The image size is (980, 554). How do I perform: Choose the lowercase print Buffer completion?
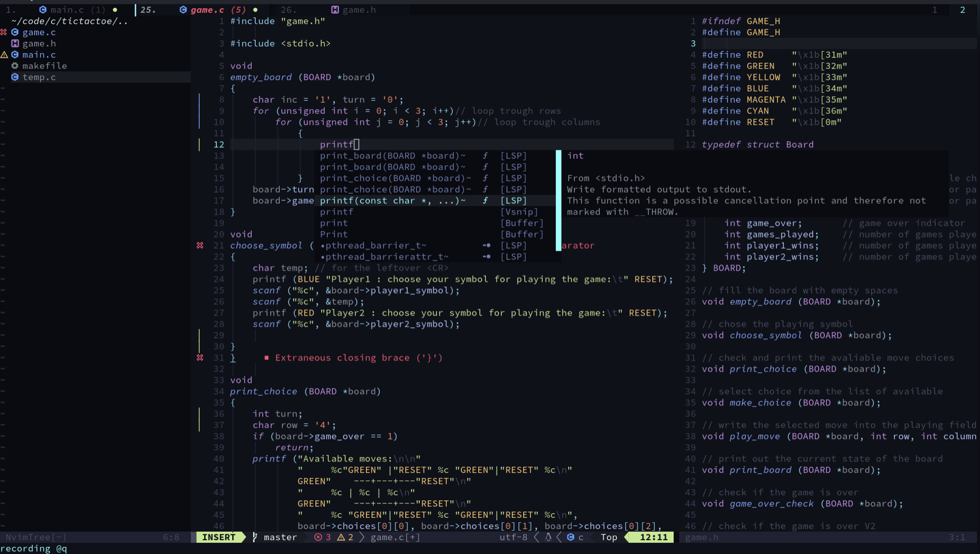click(435, 223)
